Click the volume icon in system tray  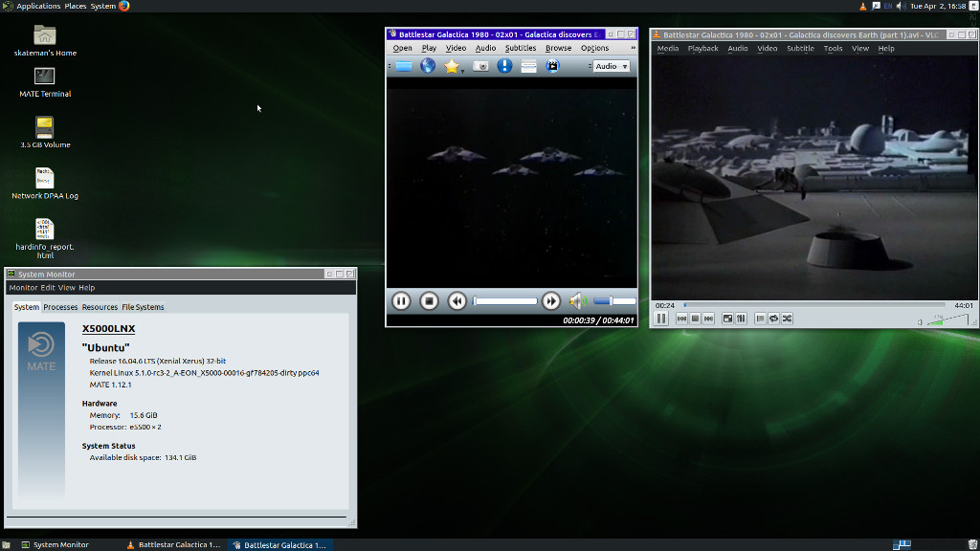[x=901, y=6]
